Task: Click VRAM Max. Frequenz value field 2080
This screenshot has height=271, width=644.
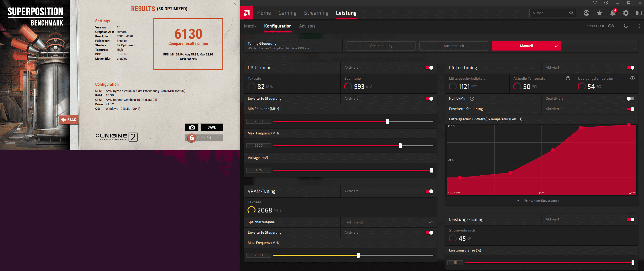Action: [259, 255]
